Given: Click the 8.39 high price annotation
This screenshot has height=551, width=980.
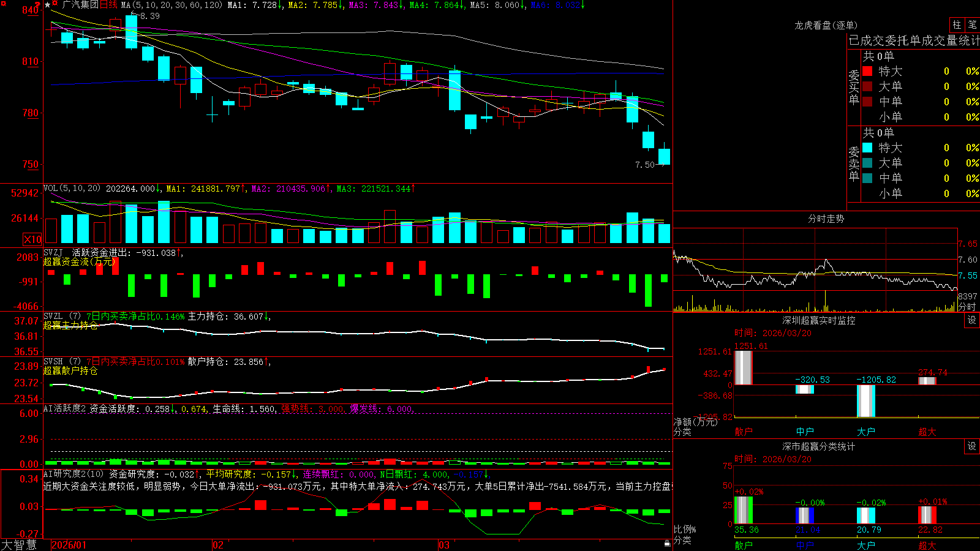Looking at the screenshot, I should click(149, 16).
